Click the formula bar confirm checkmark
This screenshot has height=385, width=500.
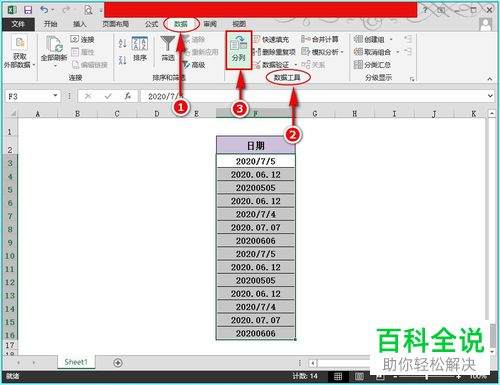pos(108,96)
